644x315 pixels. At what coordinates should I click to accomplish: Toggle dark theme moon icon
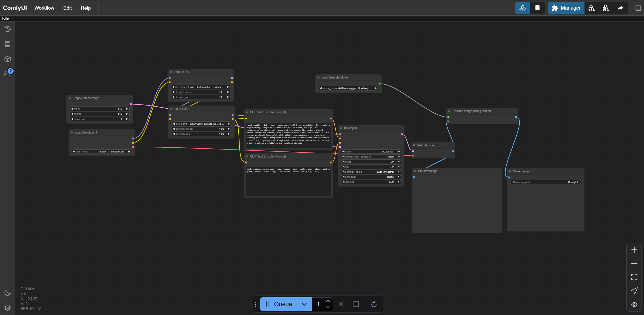click(8, 293)
